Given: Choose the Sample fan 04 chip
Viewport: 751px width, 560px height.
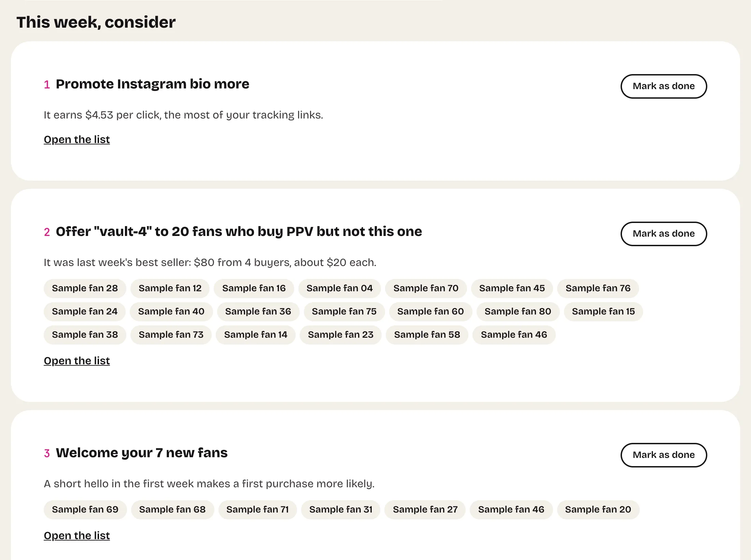Looking at the screenshot, I should [340, 288].
